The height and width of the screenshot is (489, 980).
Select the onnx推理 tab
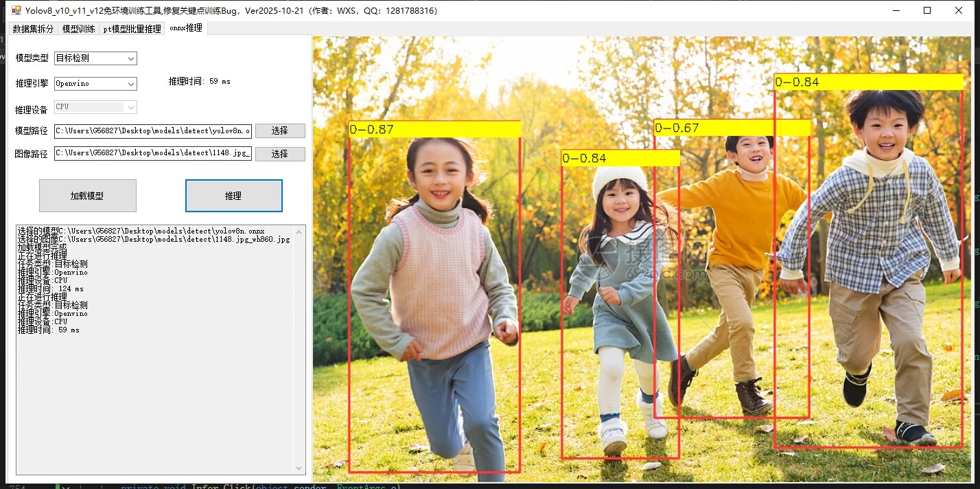click(x=185, y=28)
